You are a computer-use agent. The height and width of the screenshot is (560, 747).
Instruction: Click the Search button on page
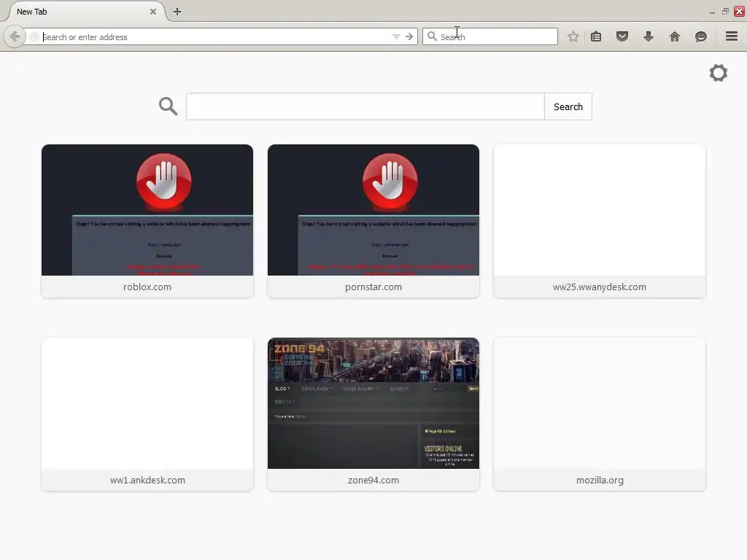click(x=568, y=106)
